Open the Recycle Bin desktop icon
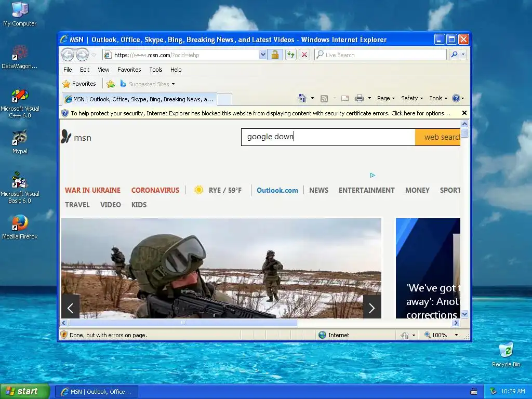Screen dimensions: 532x399 tap(506, 355)
